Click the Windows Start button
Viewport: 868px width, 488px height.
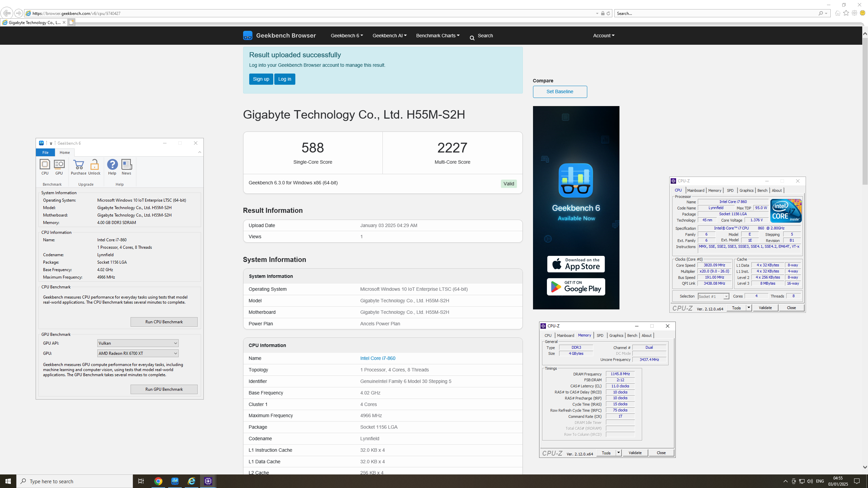pos(8,481)
